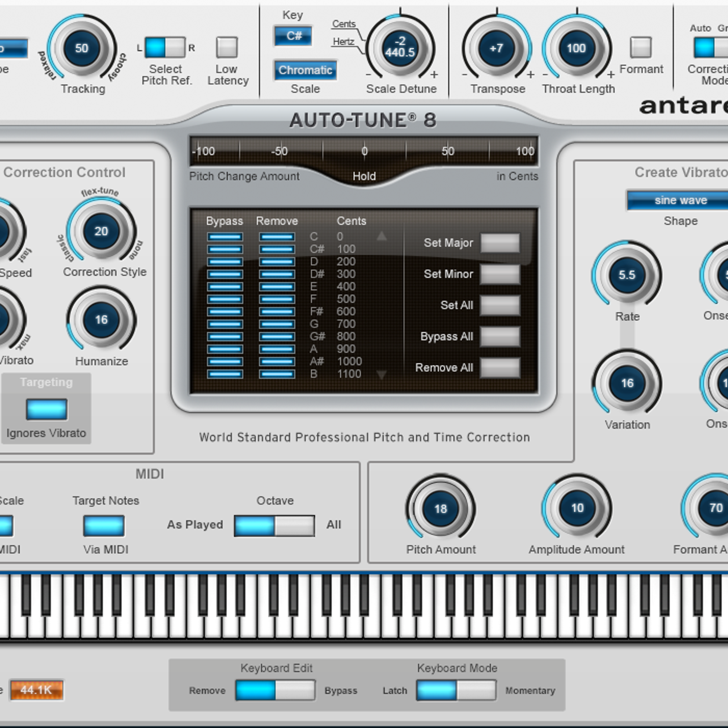Click the Hertz label by Scale Detune

click(x=344, y=42)
